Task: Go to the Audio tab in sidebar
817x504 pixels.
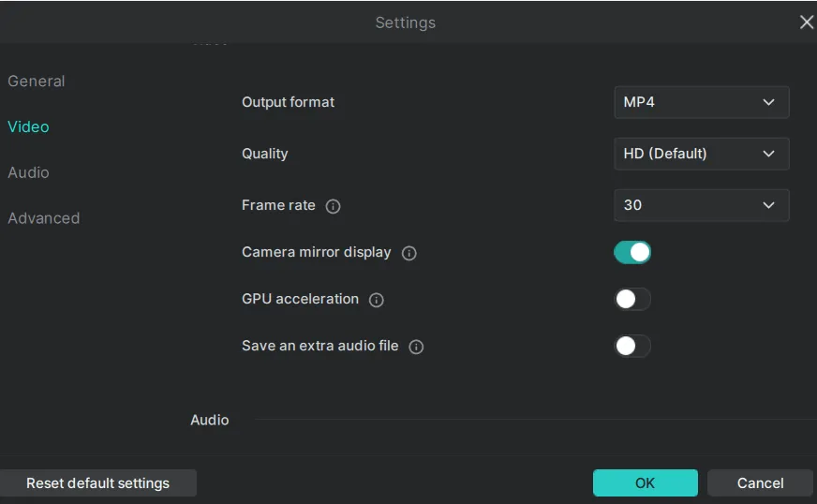Action: pyautogui.click(x=28, y=172)
